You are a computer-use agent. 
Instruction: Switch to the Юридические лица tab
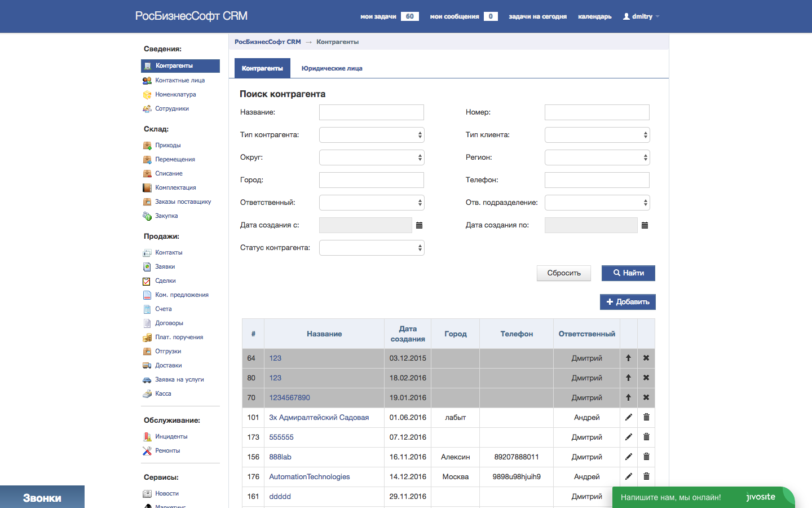point(331,68)
